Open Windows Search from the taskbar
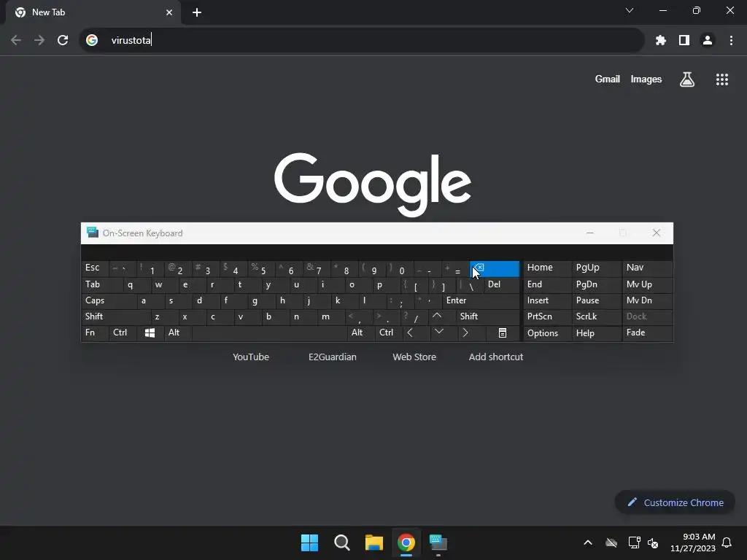 [x=341, y=542]
